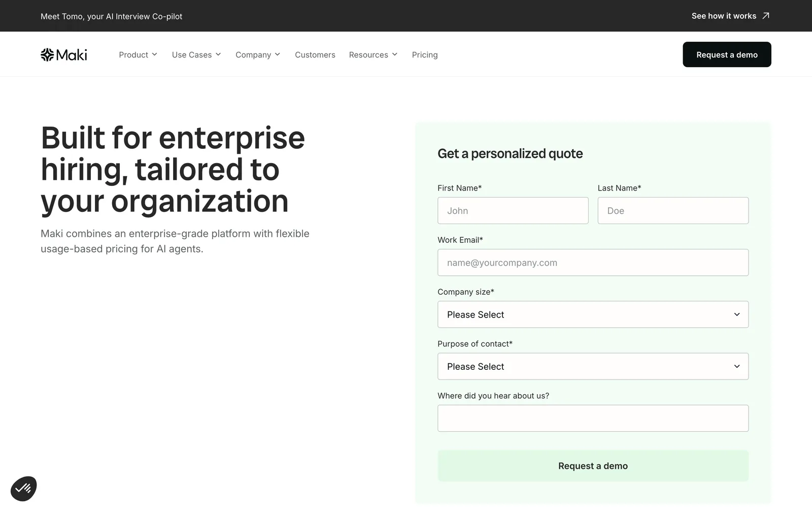This screenshot has height=508, width=812.
Task: Click the Where did you hear about us field
Action: [593, 418]
